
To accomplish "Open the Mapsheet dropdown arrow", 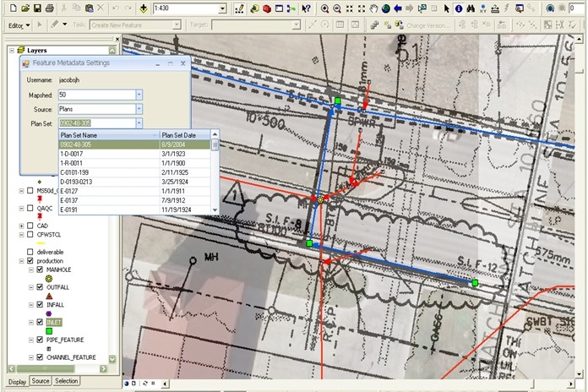I will click(139, 95).
